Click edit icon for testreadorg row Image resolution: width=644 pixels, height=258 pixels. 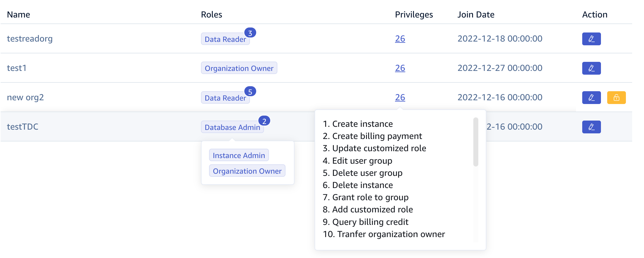591,39
